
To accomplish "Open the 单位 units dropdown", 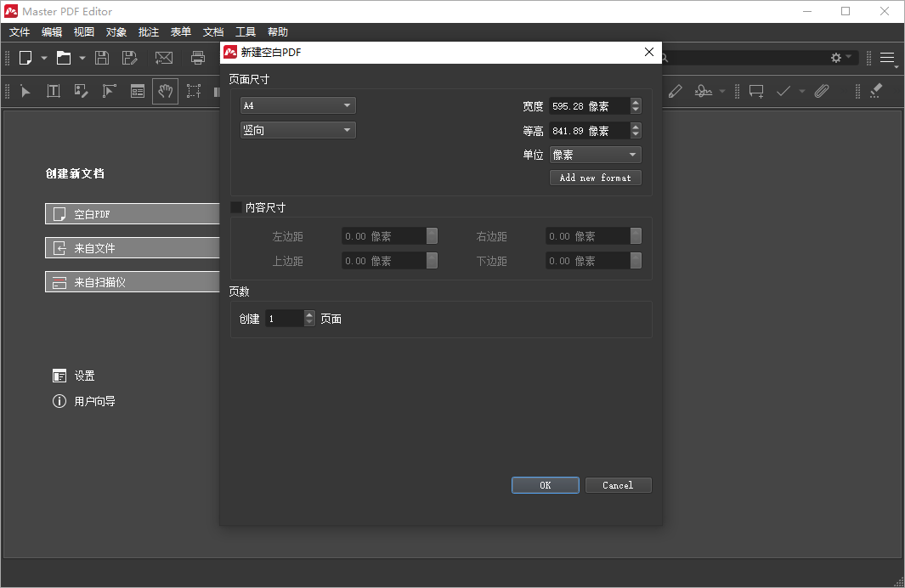I will [594, 154].
